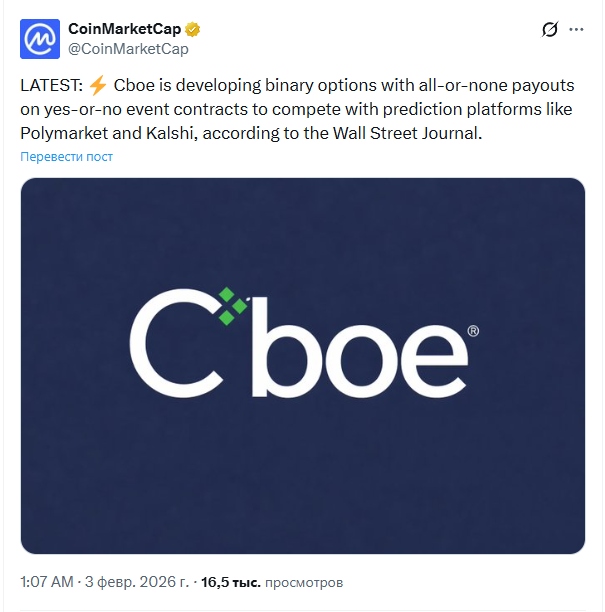The width and height of the screenshot is (605, 612).
Task: Click the @CoinMarketCap handle
Action: click(x=127, y=48)
